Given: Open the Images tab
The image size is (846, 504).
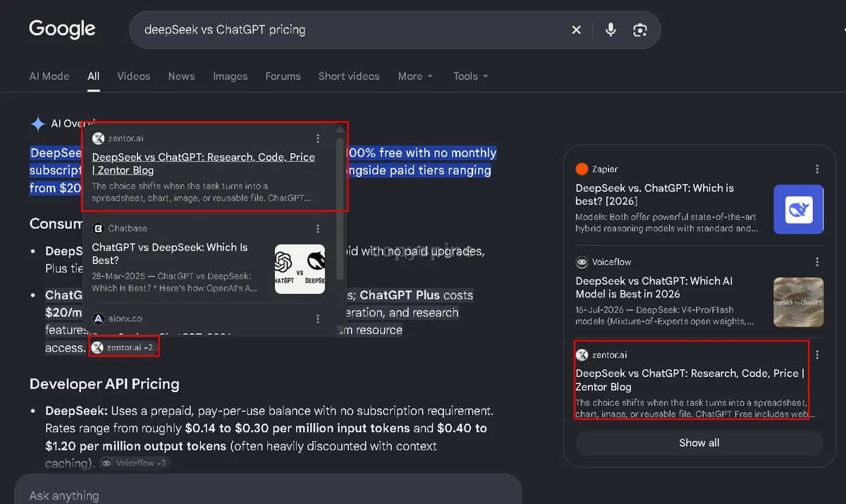Looking at the screenshot, I should pyautogui.click(x=230, y=76).
